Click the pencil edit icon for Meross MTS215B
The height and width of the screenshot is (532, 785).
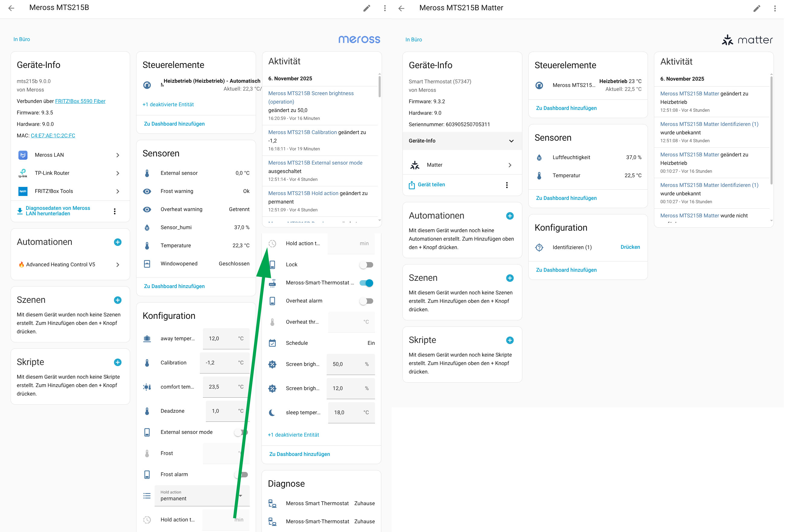367,8
